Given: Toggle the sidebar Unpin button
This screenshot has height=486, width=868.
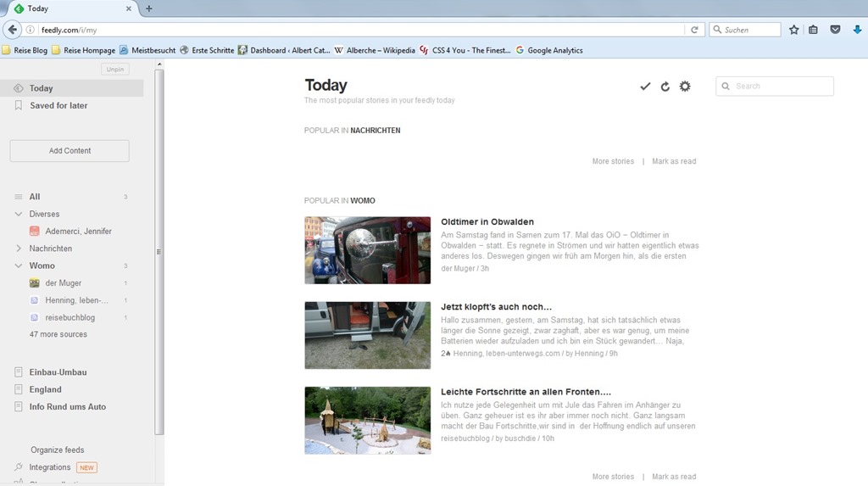Looking at the screenshot, I should click(x=115, y=70).
